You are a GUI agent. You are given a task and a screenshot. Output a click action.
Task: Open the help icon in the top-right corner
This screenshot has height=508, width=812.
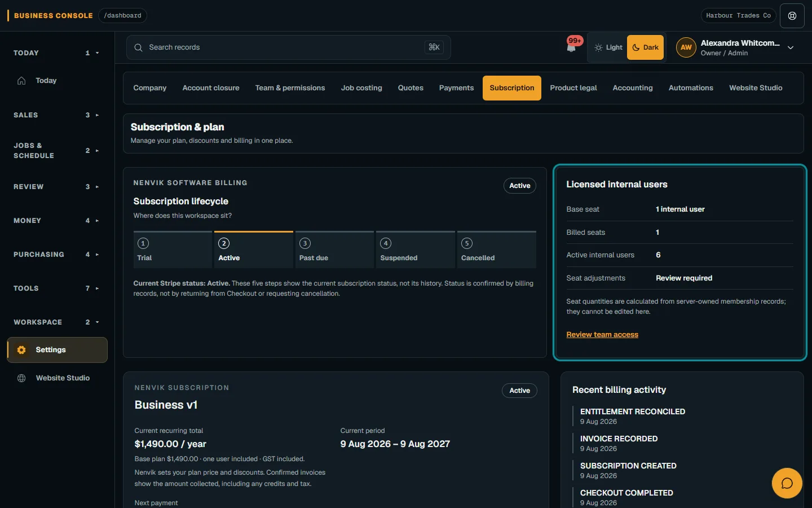click(x=792, y=16)
